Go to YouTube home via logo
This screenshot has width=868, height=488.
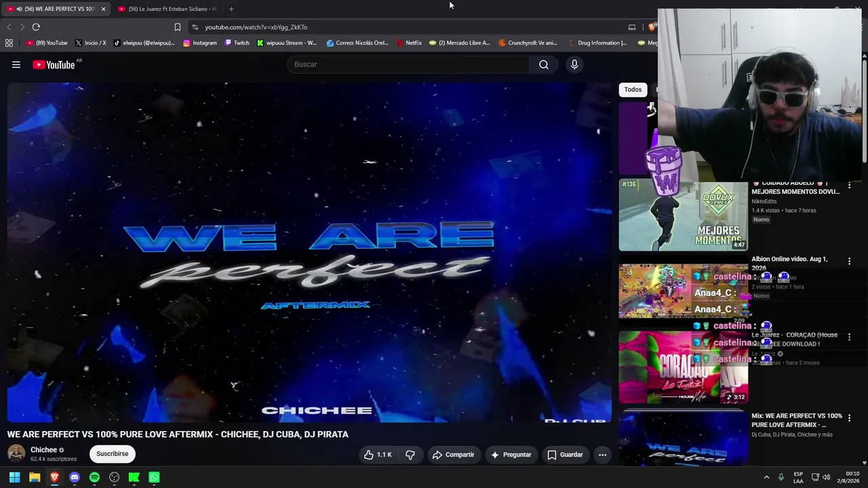coord(54,64)
